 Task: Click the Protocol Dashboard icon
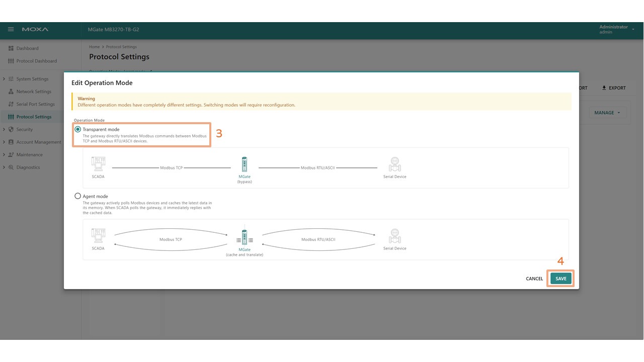tap(11, 61)
